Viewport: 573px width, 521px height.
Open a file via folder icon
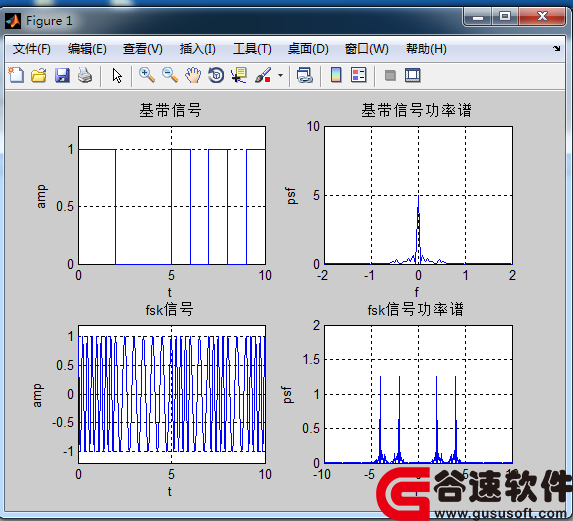(x=39, y=76)
